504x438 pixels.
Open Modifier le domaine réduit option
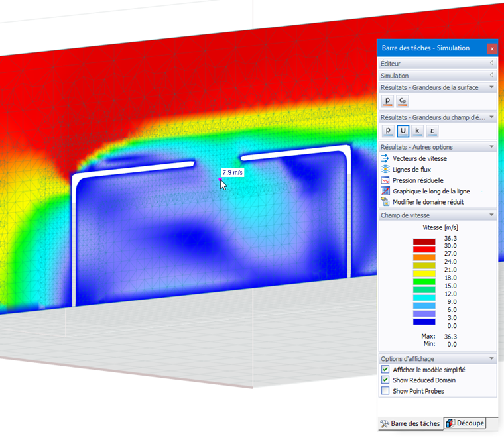[x=428, y=202]
